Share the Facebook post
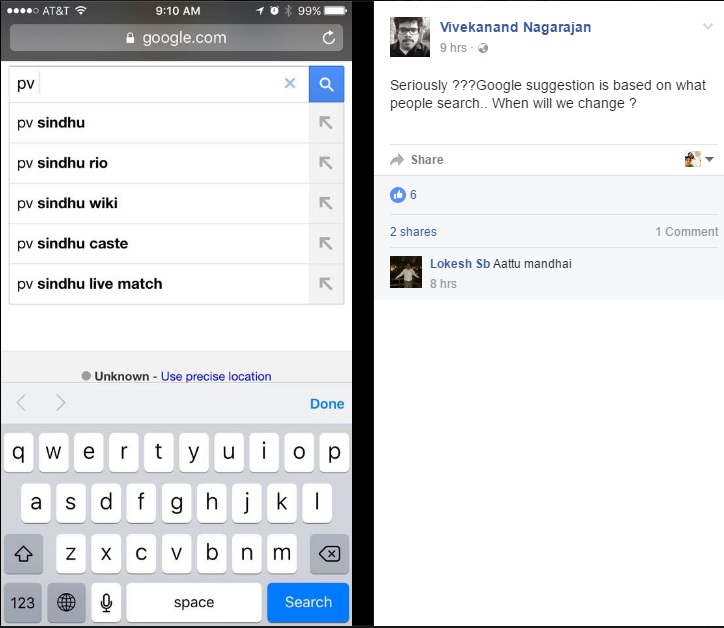The image size is (724, 628). [417, 160]
